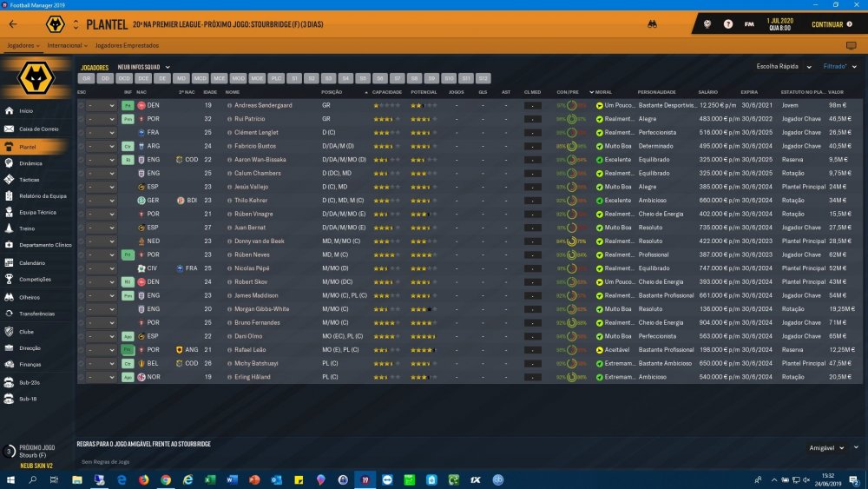Viewport: 868px width, 489px height.
Task: Open the Internacional tab menu
Action: pyautogui.click(x=67, y=45)
